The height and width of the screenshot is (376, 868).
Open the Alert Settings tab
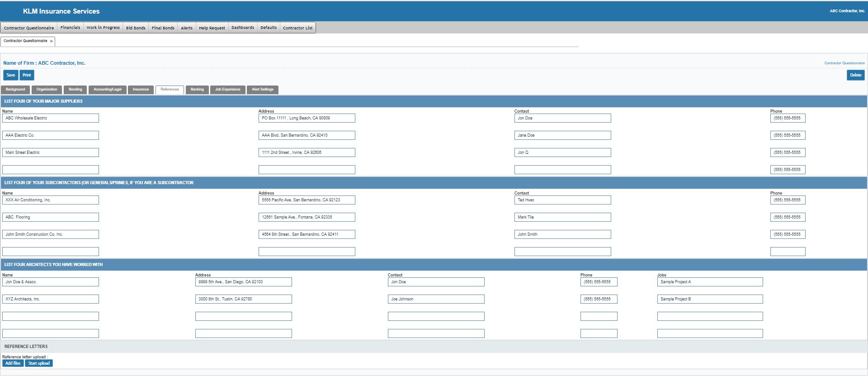tap(263, 90)
